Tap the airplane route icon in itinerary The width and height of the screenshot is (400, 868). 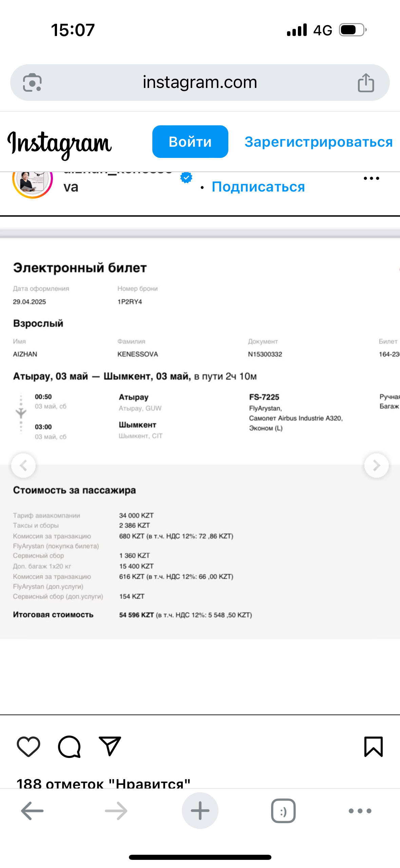21,413
